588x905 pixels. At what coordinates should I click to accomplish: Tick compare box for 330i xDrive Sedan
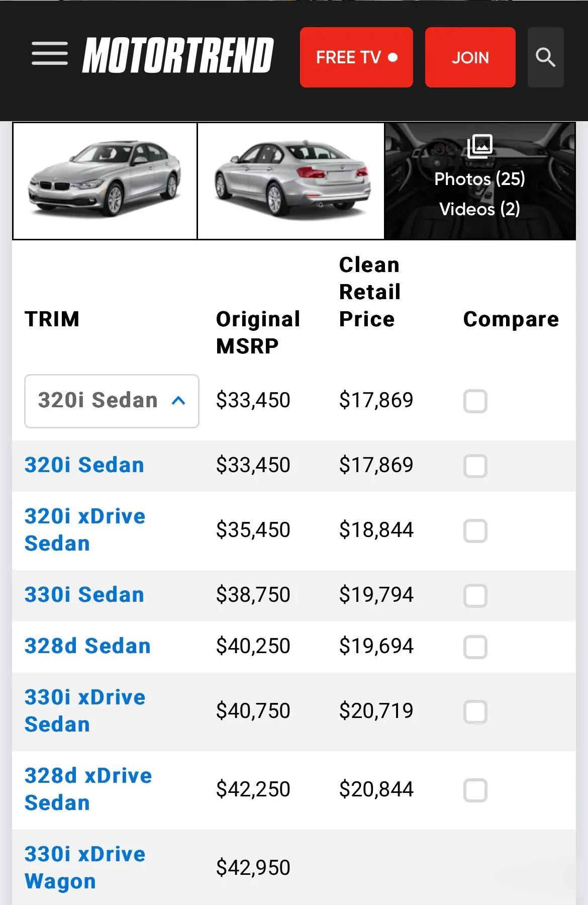coord(475,712)
